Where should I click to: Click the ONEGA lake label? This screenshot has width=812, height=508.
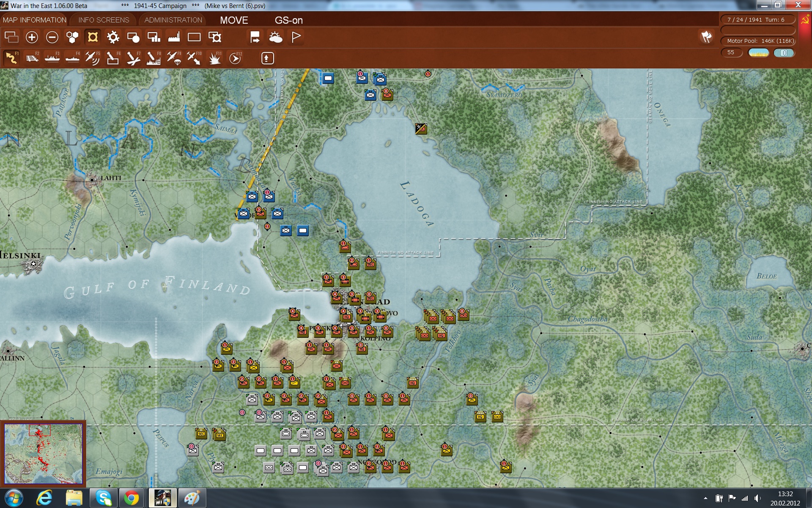(662, 114)
